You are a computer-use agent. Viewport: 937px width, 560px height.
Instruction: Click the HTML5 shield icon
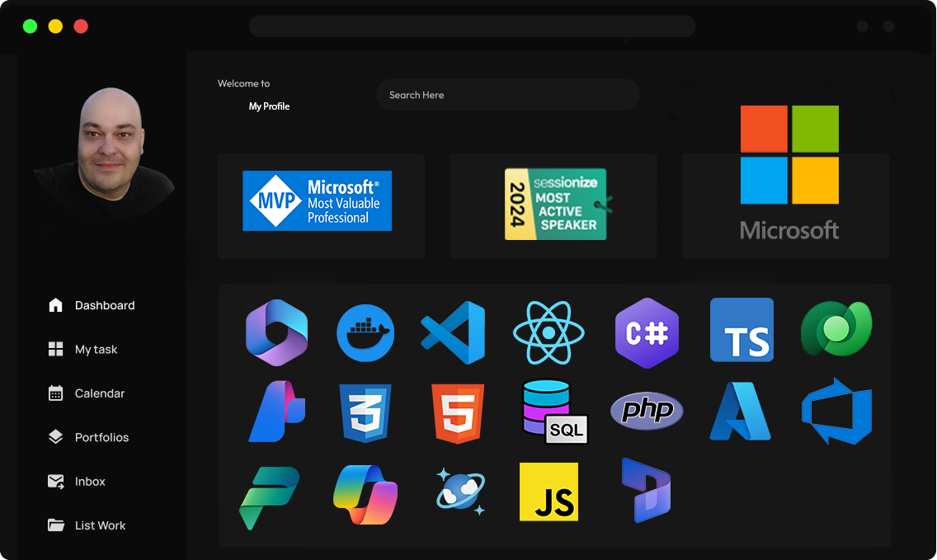click(x=458, y=412)
